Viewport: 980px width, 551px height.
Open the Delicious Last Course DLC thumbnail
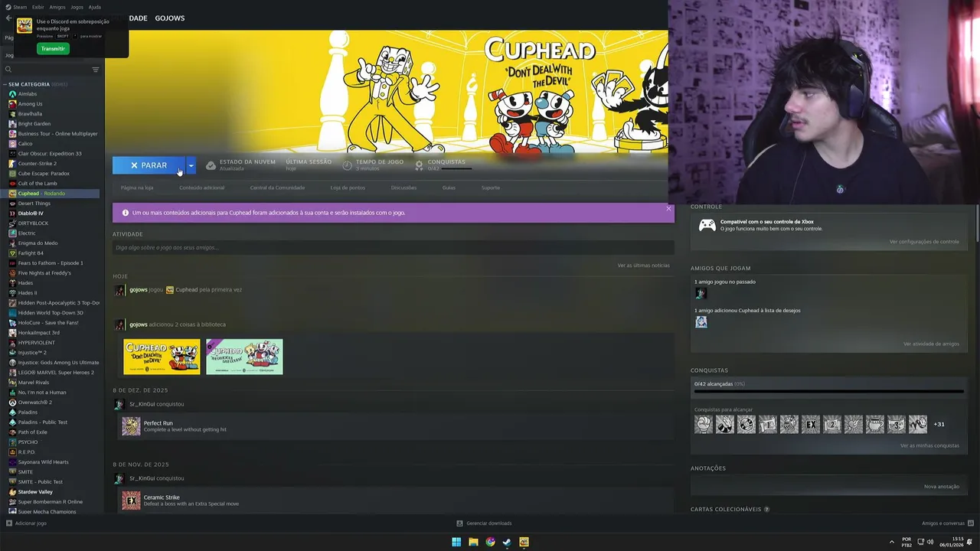click(244, 357)
